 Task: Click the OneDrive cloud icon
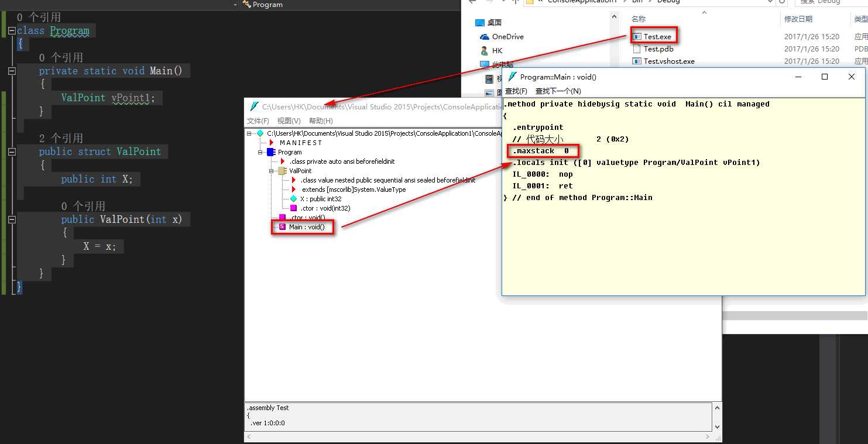pos(484,37)
